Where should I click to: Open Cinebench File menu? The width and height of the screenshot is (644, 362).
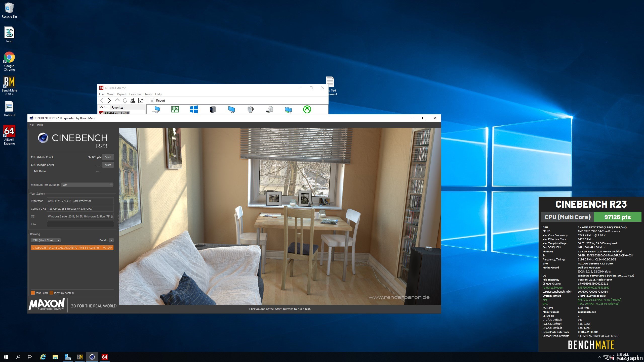pos(31,125)
